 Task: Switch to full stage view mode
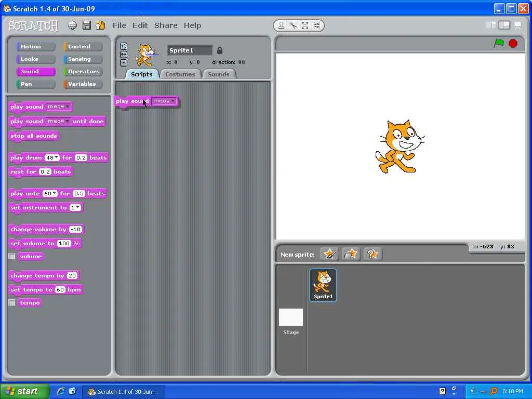coord(504,25)
